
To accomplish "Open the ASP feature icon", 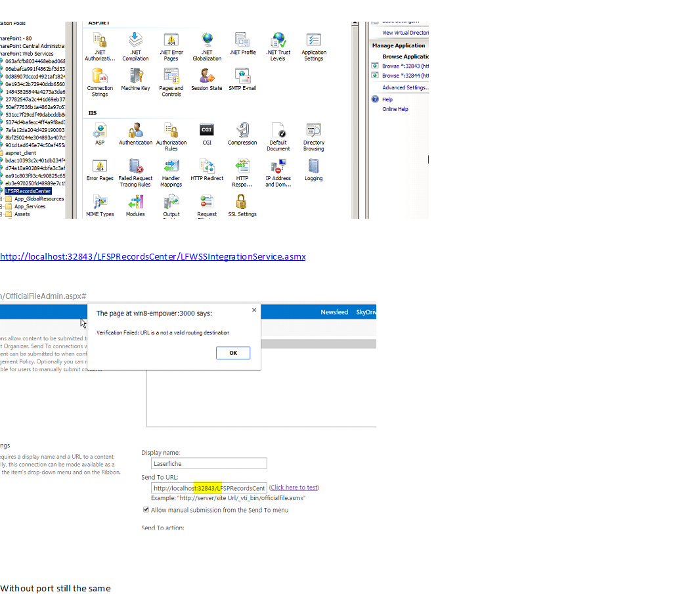I will (100, 134).
